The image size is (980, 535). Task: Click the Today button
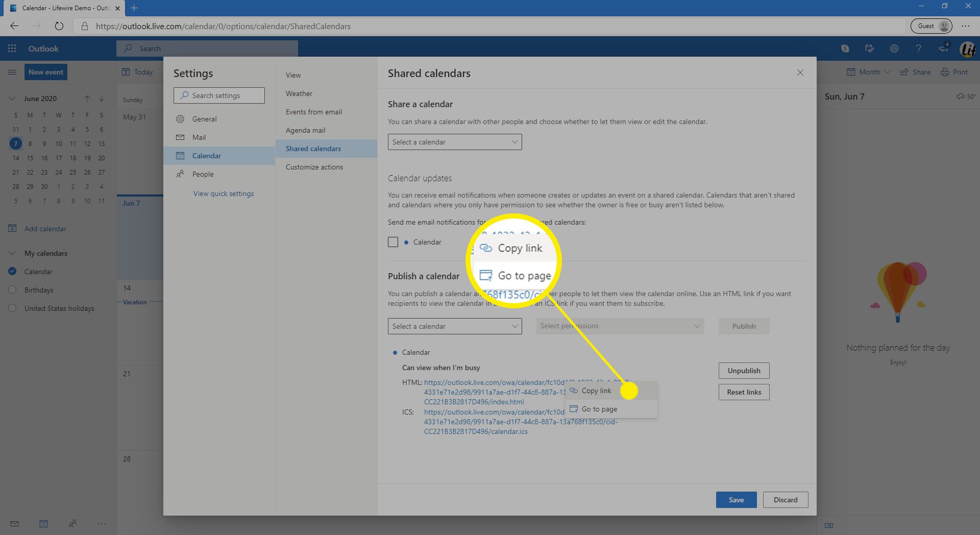point(137,72)
